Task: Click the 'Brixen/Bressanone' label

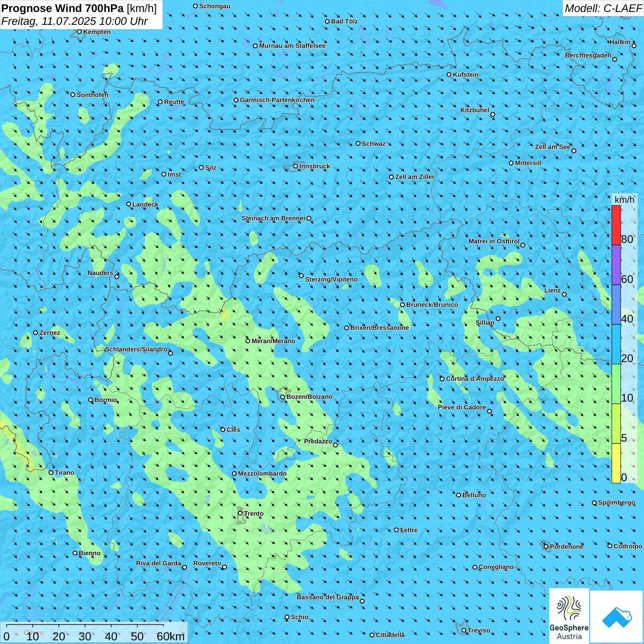Action: coord(379,328)
